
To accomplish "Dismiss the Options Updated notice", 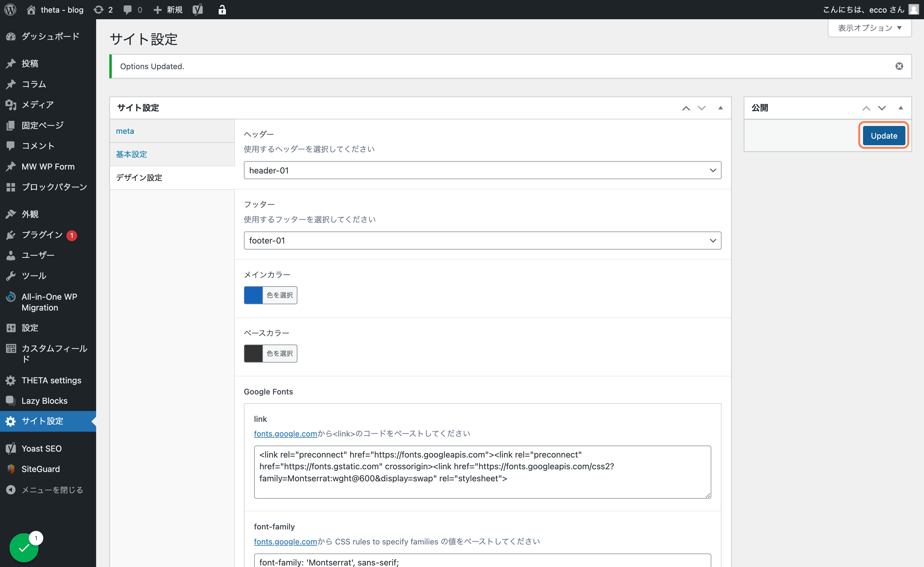I will [x=899, y=66].
